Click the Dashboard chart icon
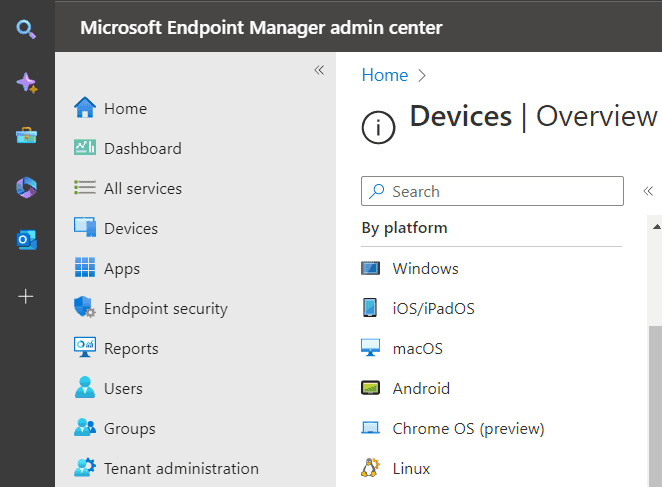 [x=85, y=147]
